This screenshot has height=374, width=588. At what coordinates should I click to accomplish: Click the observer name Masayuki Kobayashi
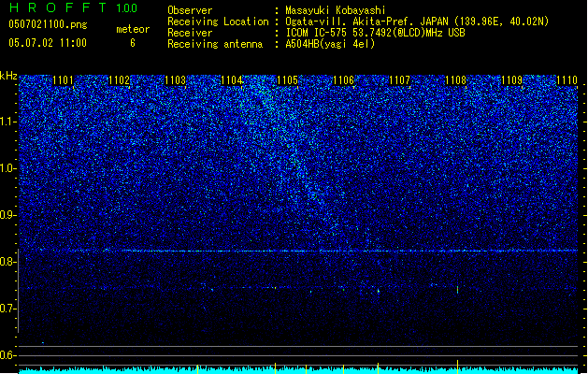click(336, 10)
